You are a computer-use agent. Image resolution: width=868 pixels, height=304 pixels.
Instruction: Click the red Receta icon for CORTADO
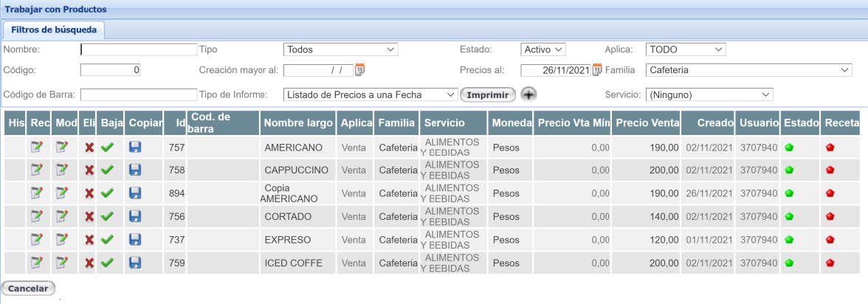(x=830, y=216)
